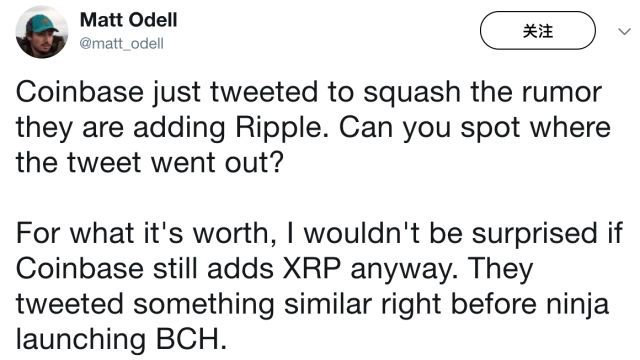Click Coinbase in the 'still adds XRP' sentence
The image size is (640, 360).
80,269
